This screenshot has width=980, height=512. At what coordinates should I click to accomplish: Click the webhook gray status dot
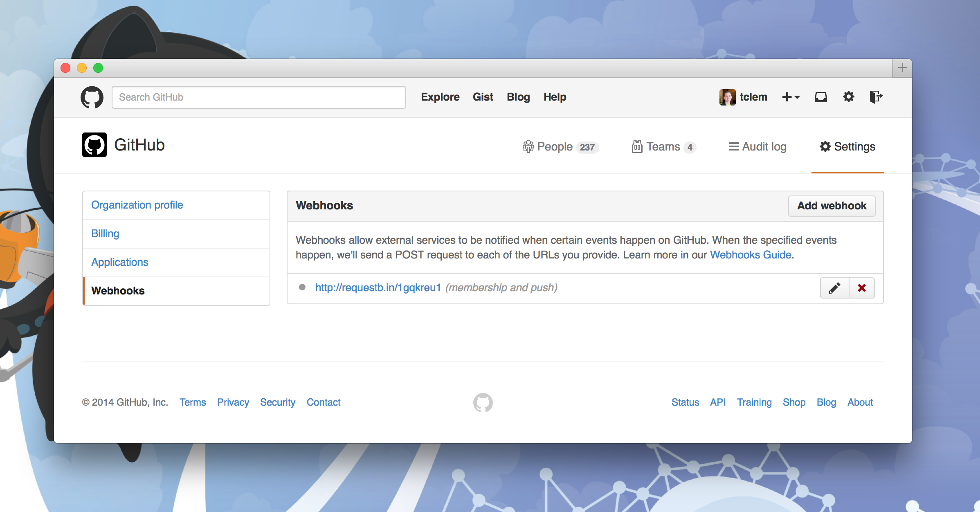point(302,287)
